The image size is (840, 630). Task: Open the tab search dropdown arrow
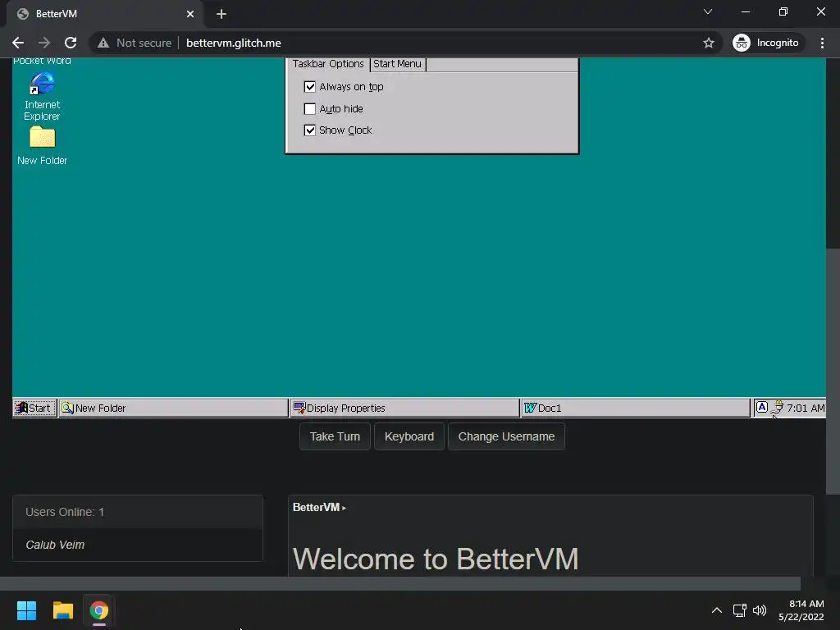708,11
